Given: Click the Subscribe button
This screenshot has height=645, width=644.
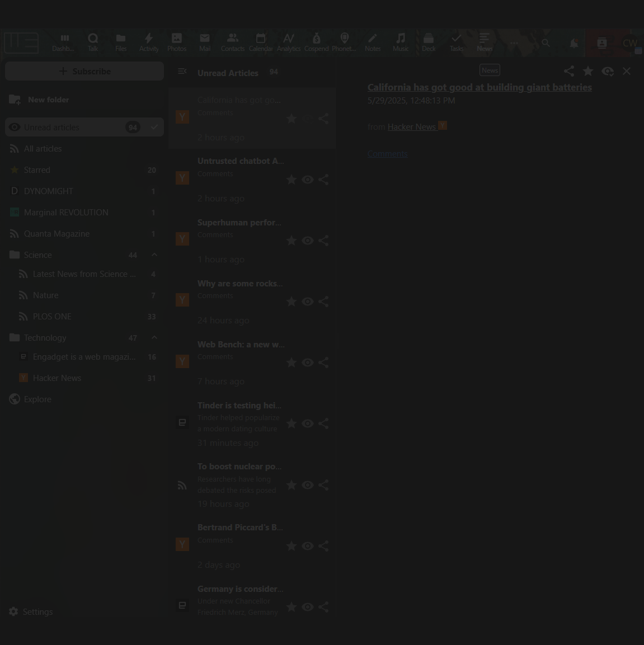Looking at the screenshot, I should [84, 71].
